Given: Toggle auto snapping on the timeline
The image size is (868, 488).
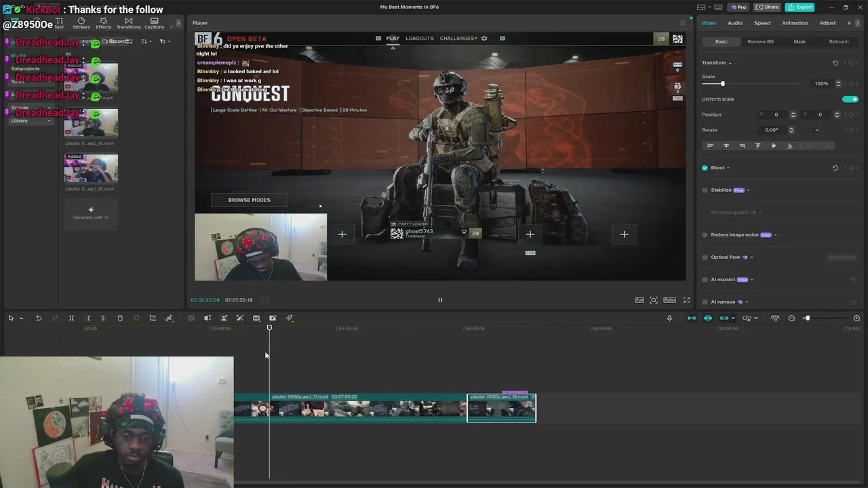Looking at the screenshot, I should (x=708, y=318).
